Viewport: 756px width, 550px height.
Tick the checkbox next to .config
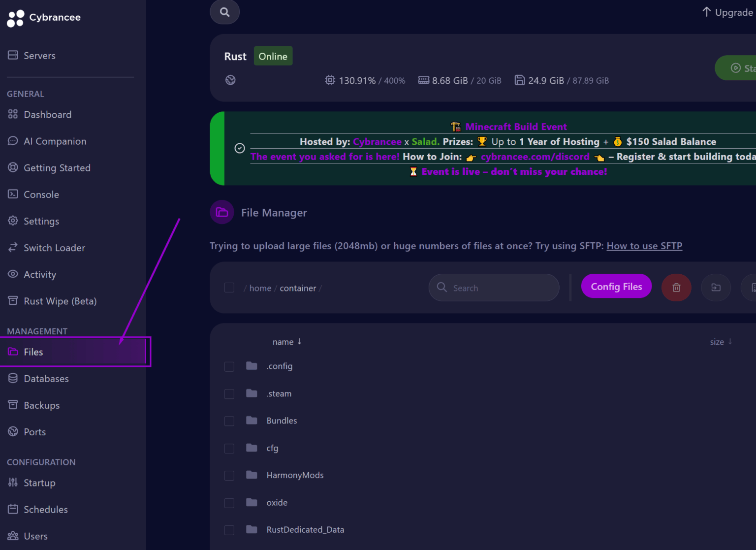[229, 366]
